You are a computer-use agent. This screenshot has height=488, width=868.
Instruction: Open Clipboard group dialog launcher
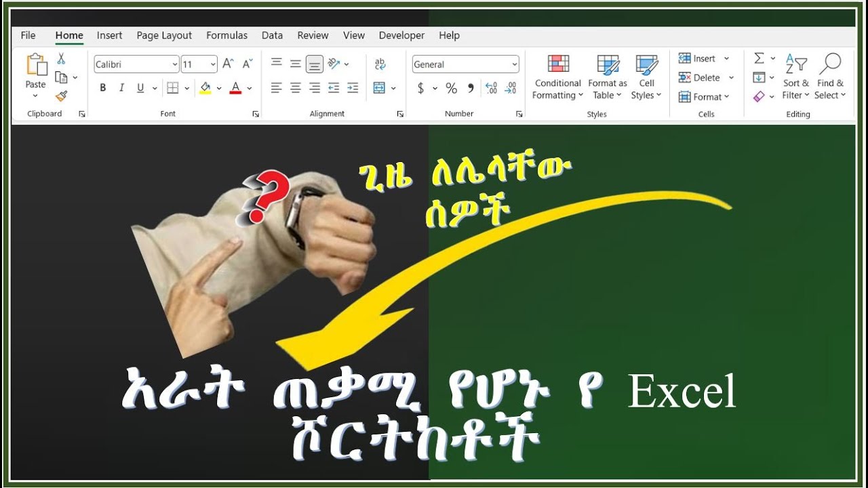click(x=82, y=114)
